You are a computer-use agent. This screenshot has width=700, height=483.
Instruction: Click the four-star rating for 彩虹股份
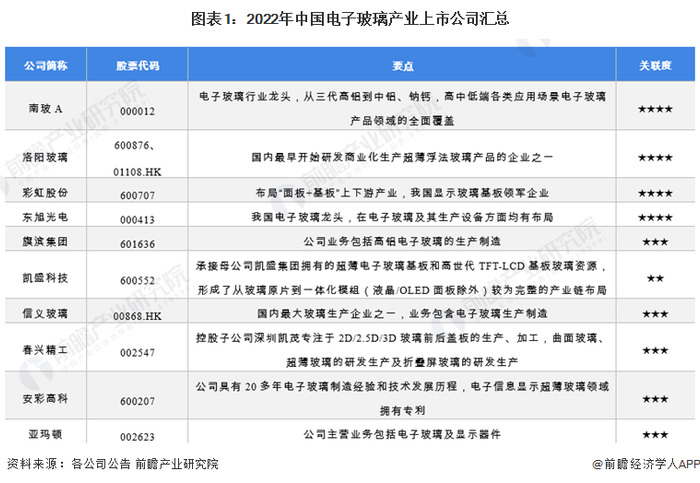pos(655,193)
